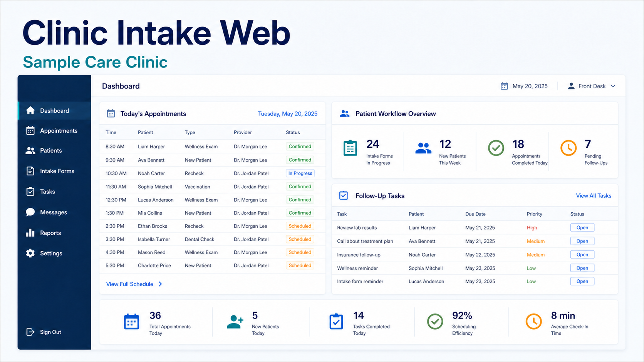
Task: Click the In Progress status for Noah Carter
Action: coord(300,173)
